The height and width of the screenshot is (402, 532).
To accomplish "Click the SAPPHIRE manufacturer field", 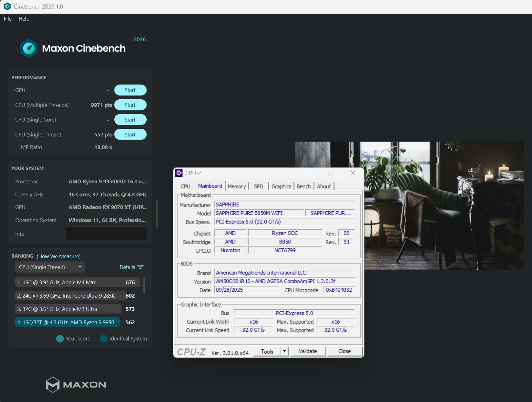I will point(285,205).
